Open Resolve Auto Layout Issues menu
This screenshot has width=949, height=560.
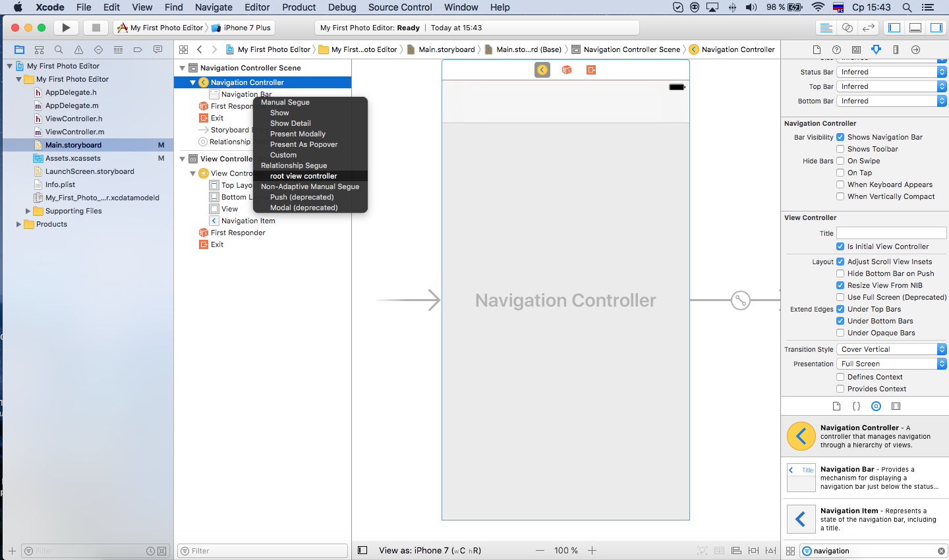coord(770,550)
